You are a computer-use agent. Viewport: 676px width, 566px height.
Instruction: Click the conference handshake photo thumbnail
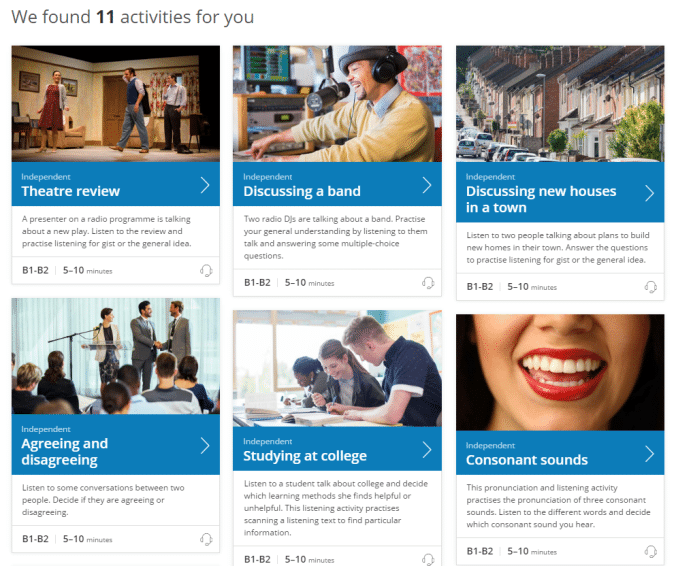tap(116, 356)
